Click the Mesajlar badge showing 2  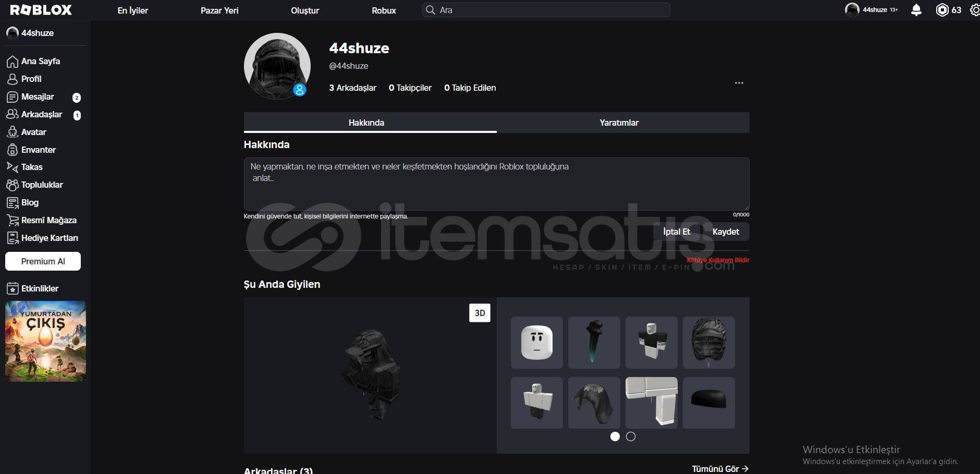point(77,98)
